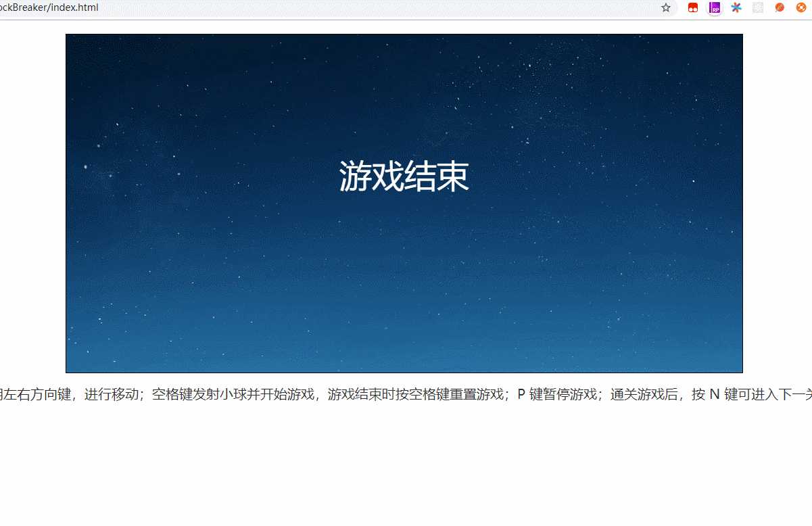812x526 pixels.
Task: Open the red Tampermonkey extension icon
Action: point(693,8)
